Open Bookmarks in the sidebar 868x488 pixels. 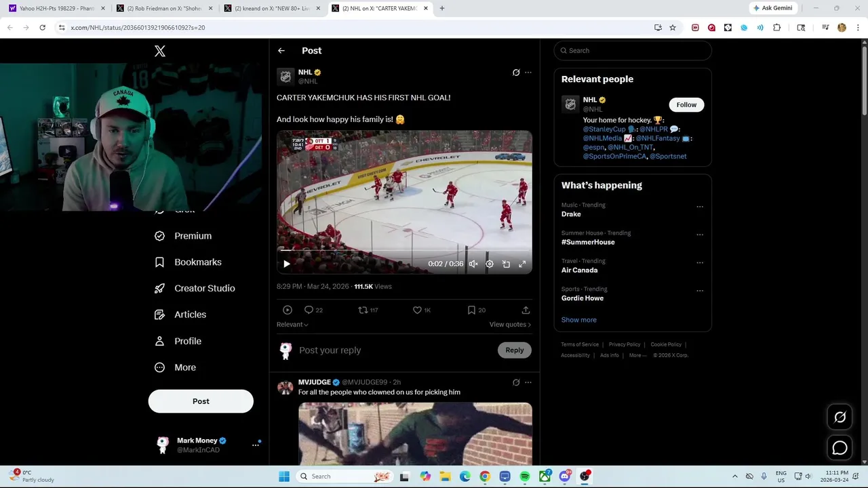188,262
